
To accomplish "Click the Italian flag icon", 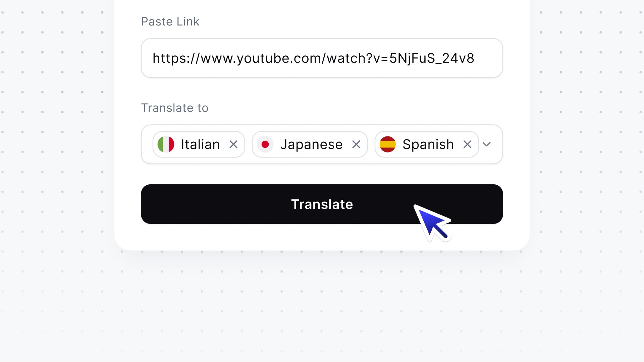I will 166,144.
